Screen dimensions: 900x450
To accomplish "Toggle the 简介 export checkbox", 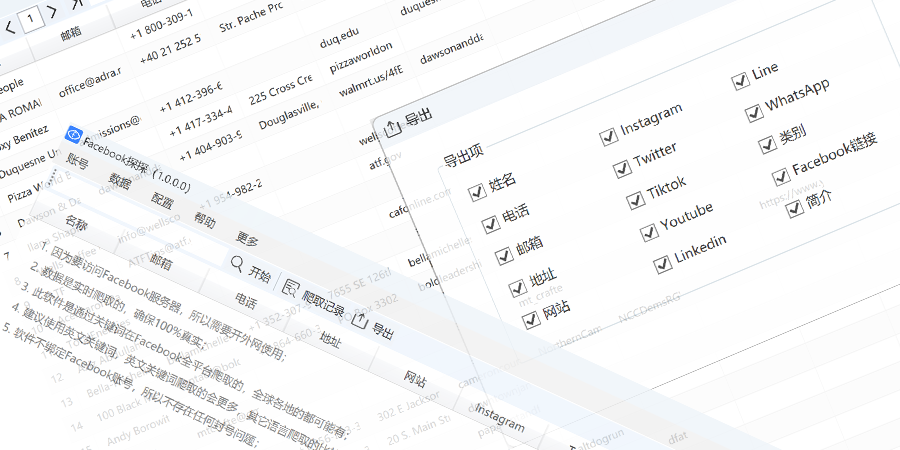I will 796,208.
